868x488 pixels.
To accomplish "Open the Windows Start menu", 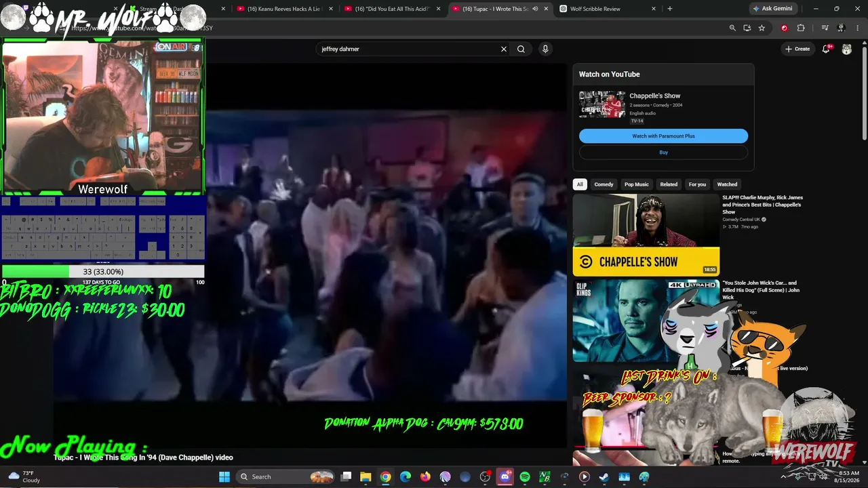I will point(224,476).
